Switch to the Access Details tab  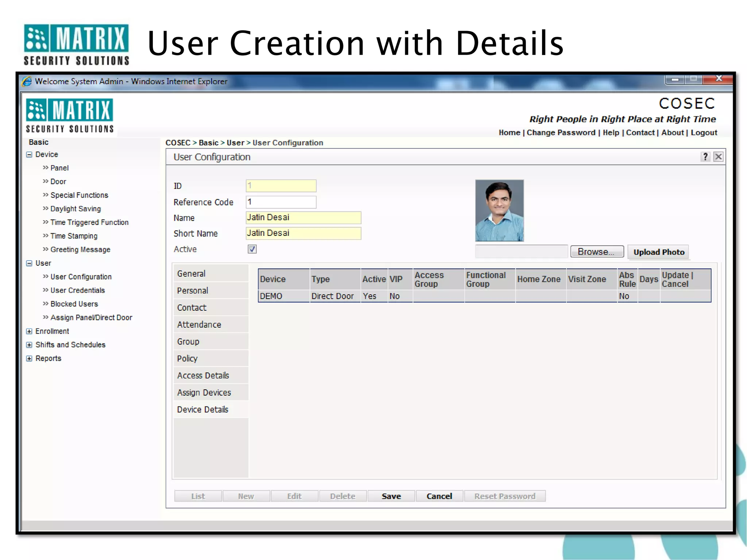[x=211, y=376]
